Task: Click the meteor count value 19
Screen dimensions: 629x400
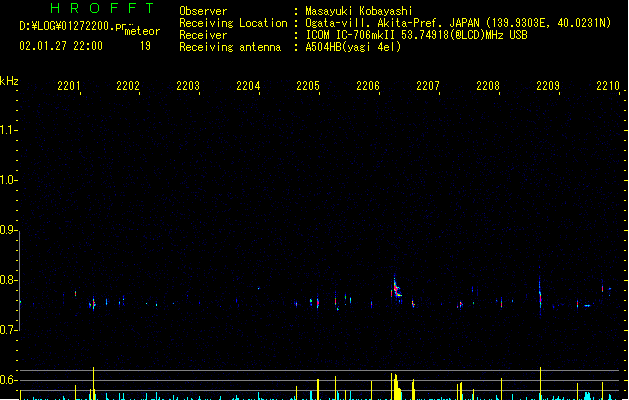Action: click(x=145, y=46)
